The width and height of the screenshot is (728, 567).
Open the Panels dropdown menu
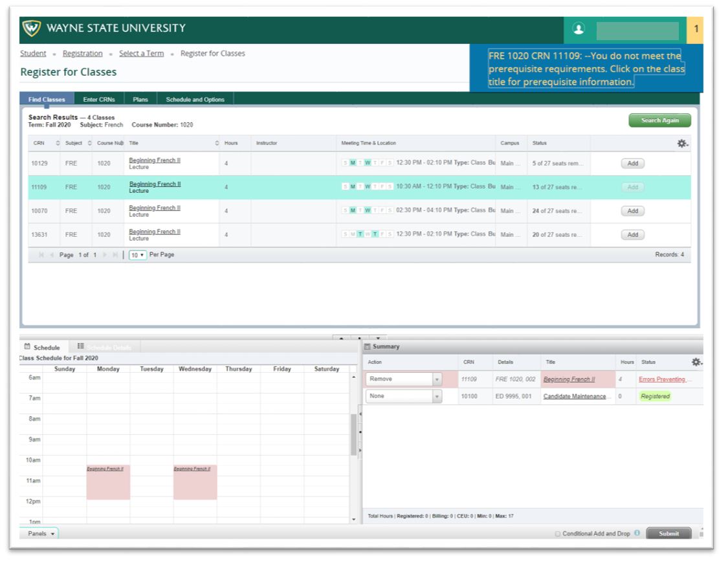(x=40, y=533)
